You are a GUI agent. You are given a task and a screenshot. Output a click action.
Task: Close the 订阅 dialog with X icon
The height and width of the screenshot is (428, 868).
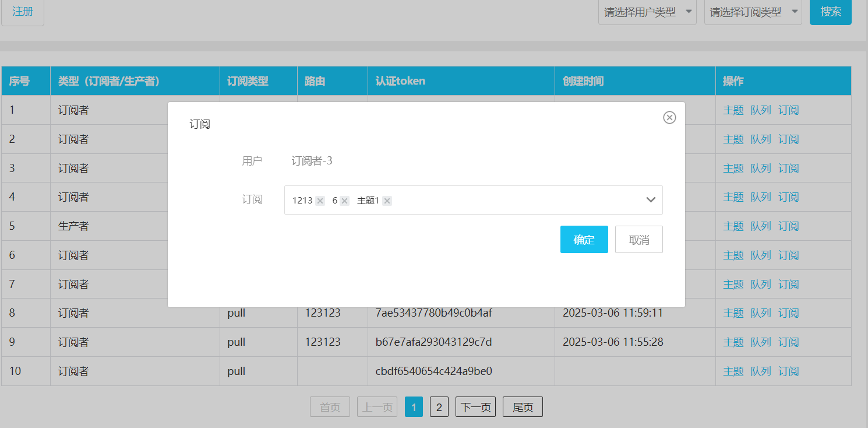coord(669,118)
